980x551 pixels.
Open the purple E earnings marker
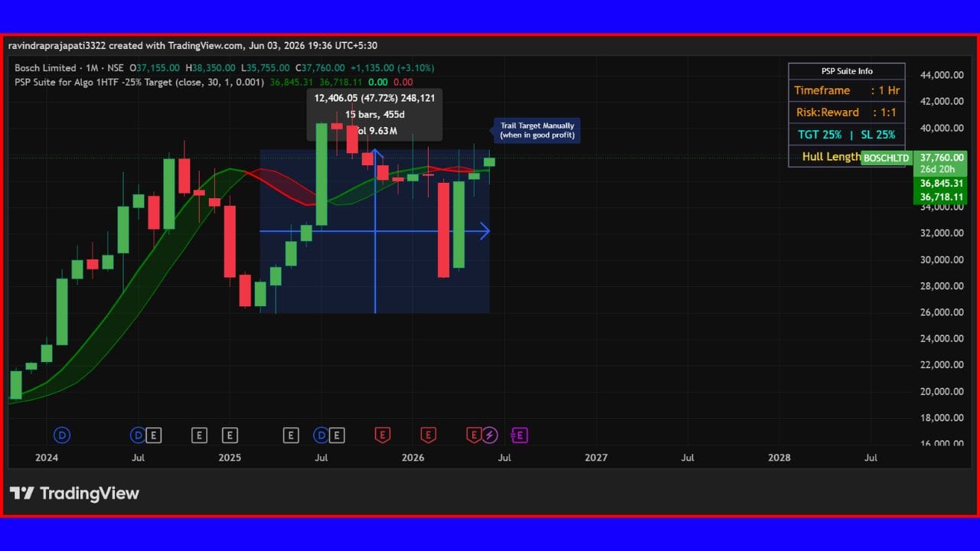coord(519,435)
